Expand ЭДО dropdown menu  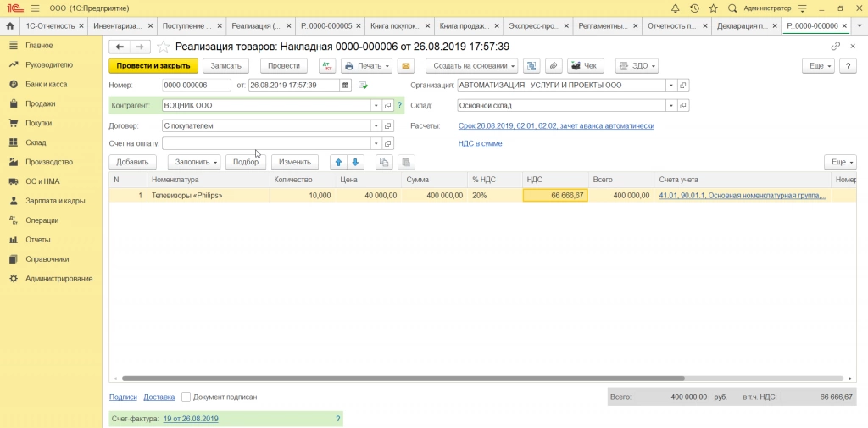[x=637, y=66]
